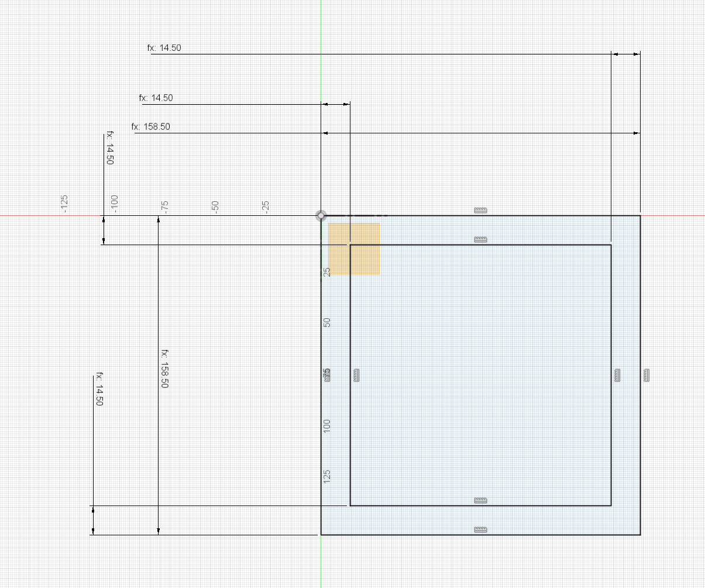Select horizontal constraint icon on inner top edge

[480, 240]
